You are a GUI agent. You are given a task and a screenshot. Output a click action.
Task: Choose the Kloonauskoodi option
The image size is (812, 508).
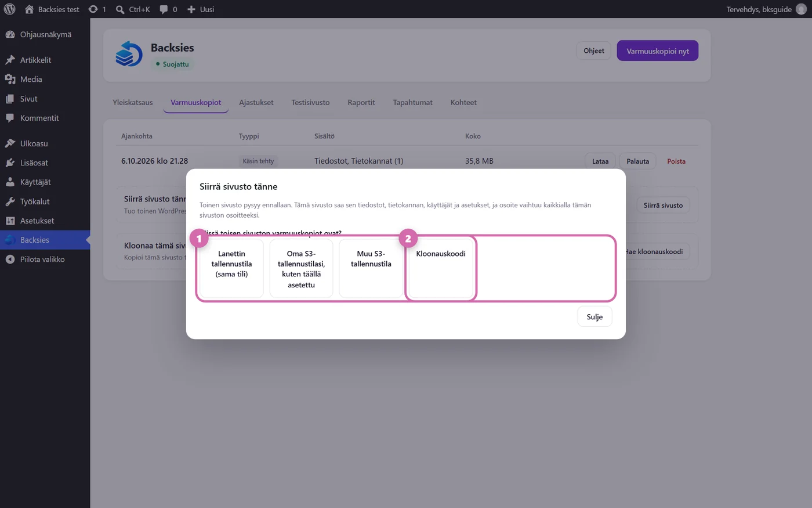pyautogui.click(x=441, y=268)
